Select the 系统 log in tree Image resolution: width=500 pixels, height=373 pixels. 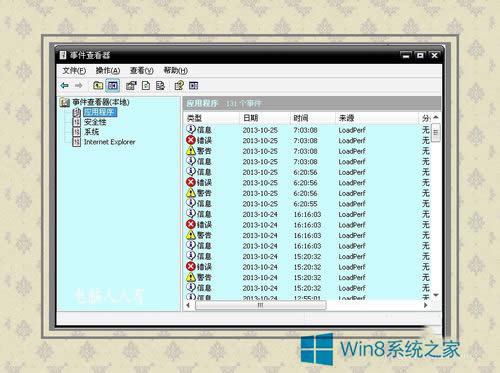tap(91, 132)
